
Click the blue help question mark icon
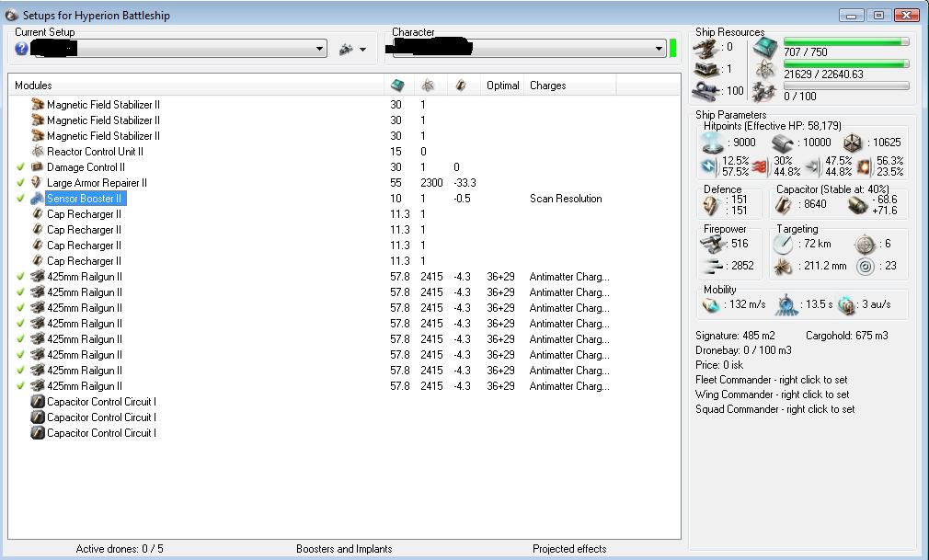point(21,49)
